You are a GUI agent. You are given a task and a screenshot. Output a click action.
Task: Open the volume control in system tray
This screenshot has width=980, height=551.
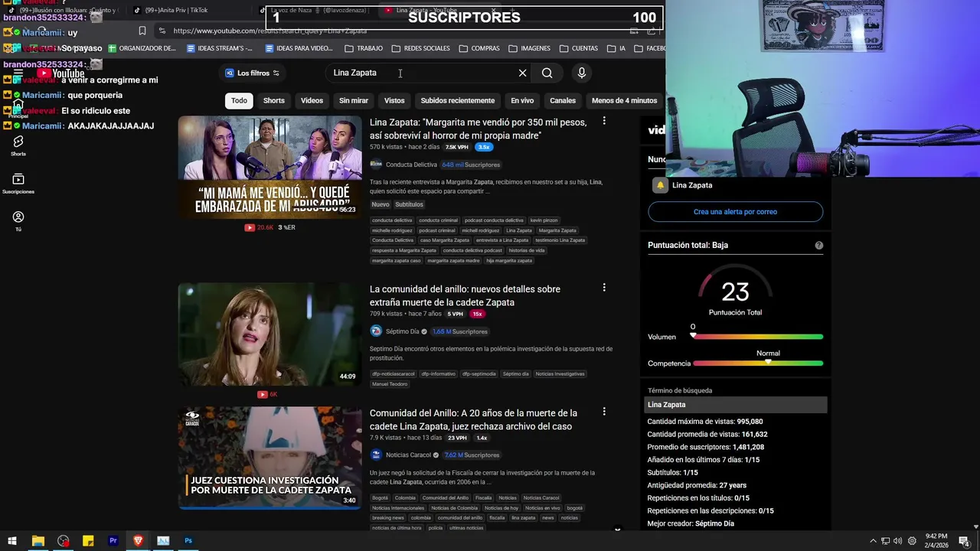tap(898, 541)
